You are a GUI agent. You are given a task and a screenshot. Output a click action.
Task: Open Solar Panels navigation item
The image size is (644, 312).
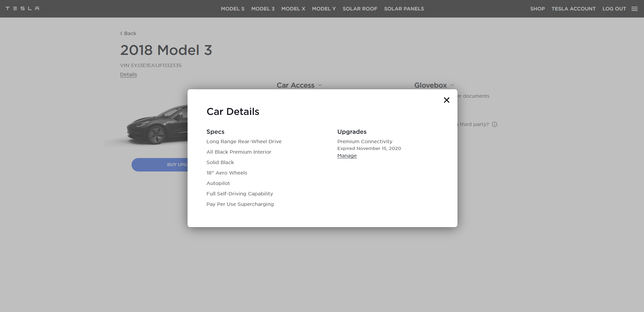click(x=404, y=9)
